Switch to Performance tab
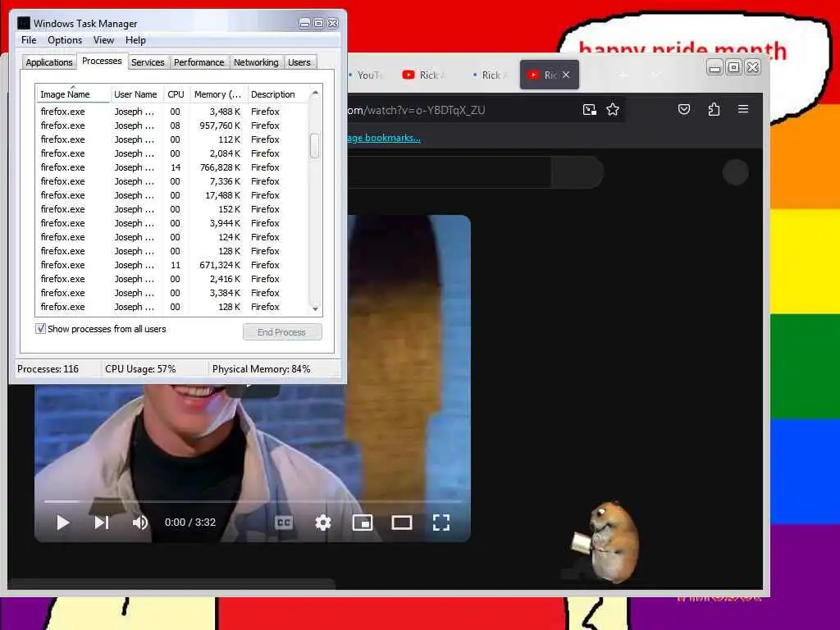The width and height of the screenshot is (840, 630). [199, 62]
